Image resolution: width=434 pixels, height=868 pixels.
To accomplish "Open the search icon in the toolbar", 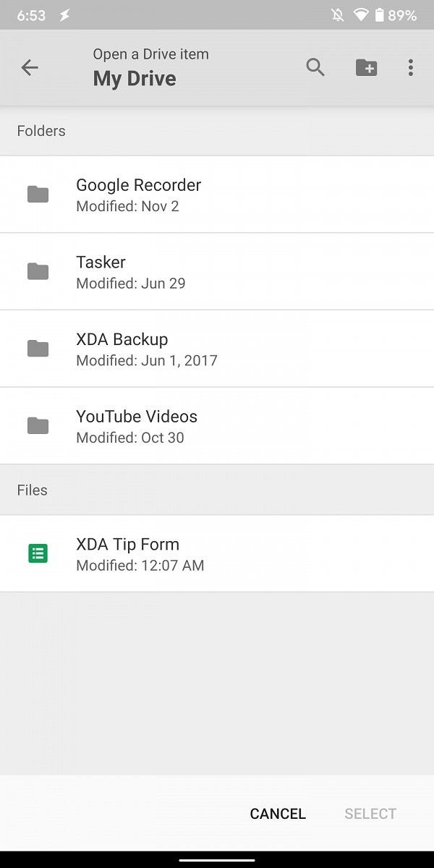I will coord(315,67).
